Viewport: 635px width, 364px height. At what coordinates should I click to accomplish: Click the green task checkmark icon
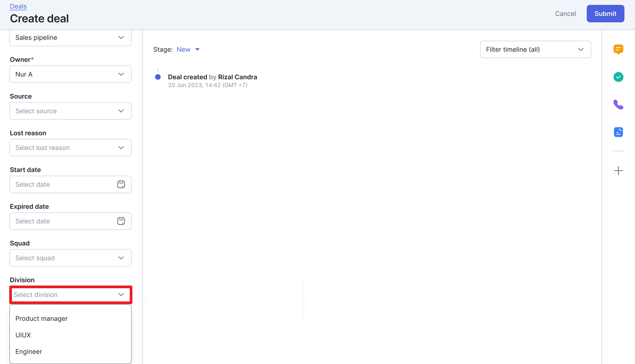click(618, 77)
